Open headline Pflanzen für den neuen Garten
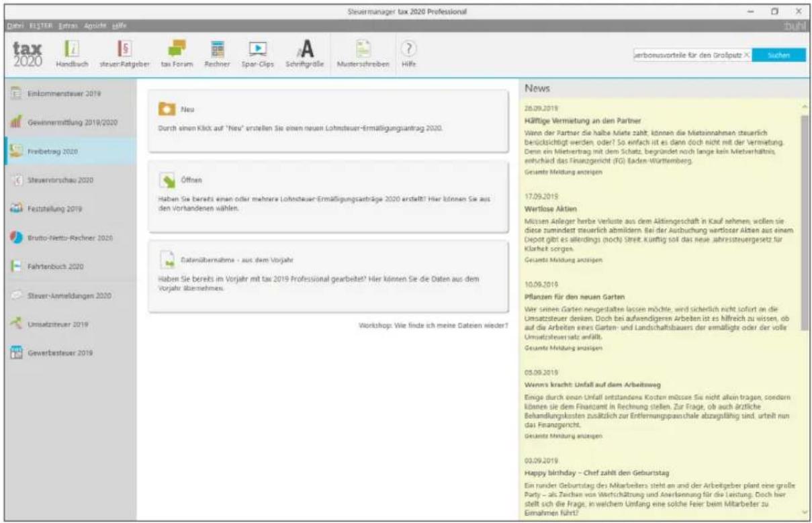The image size is (812, 523). pyautogui.click(x=576, y=295)
